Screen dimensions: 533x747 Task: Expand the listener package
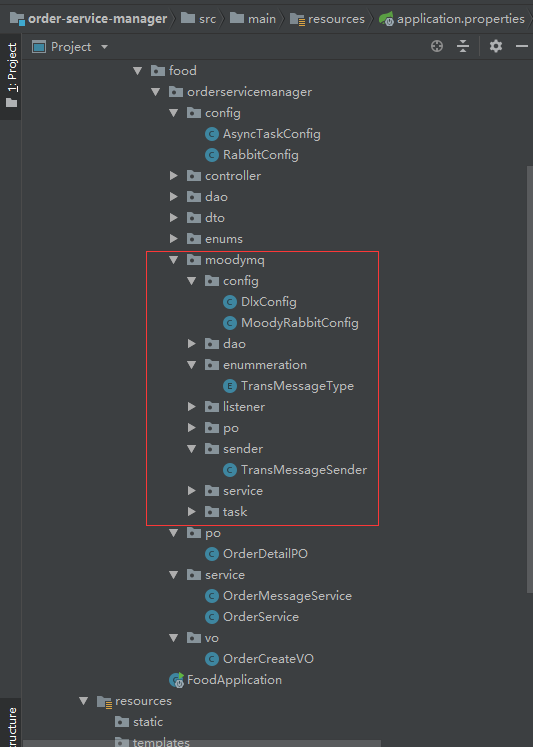coord(191,406)
